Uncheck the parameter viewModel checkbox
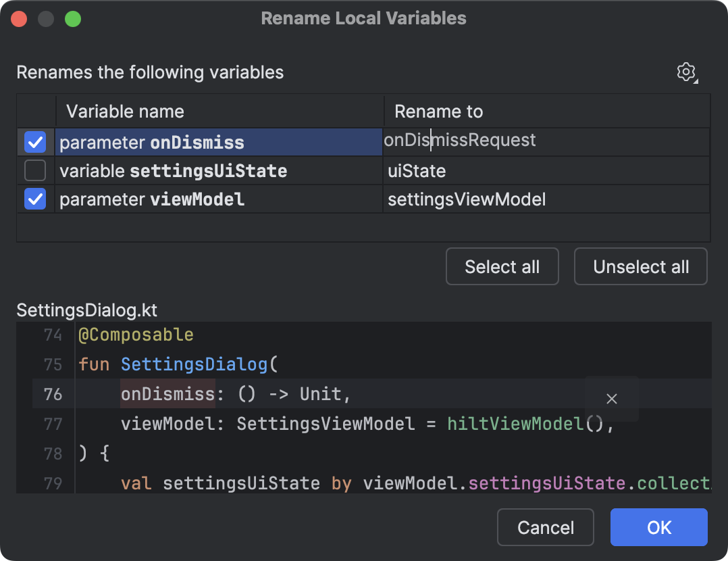Viewport: 728px width, 561px height. click(x=35, y=199)
